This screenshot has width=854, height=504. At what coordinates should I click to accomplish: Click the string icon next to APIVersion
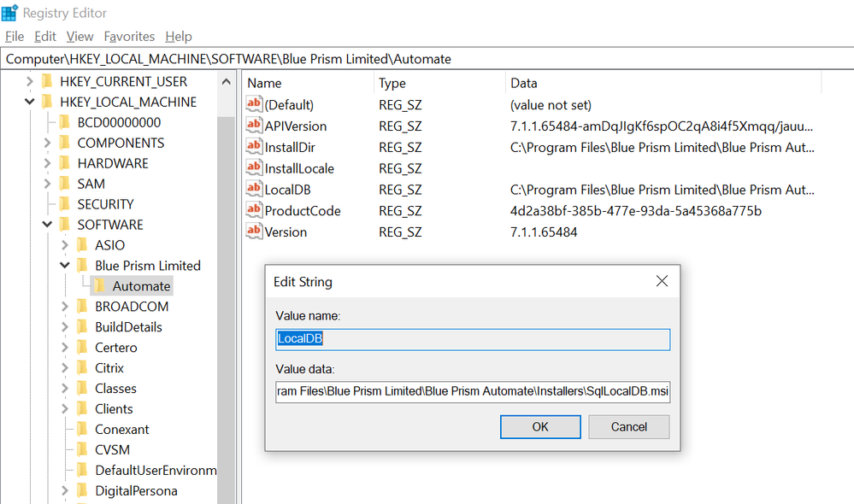click(x=254, y=126)
